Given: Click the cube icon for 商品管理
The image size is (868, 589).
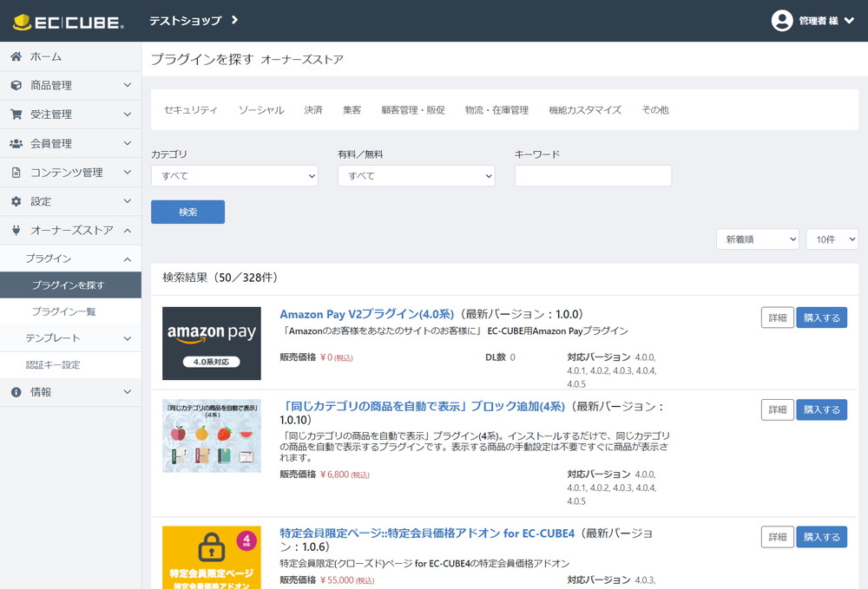Looking at the screenshot, I should click(x=16, y=85).
